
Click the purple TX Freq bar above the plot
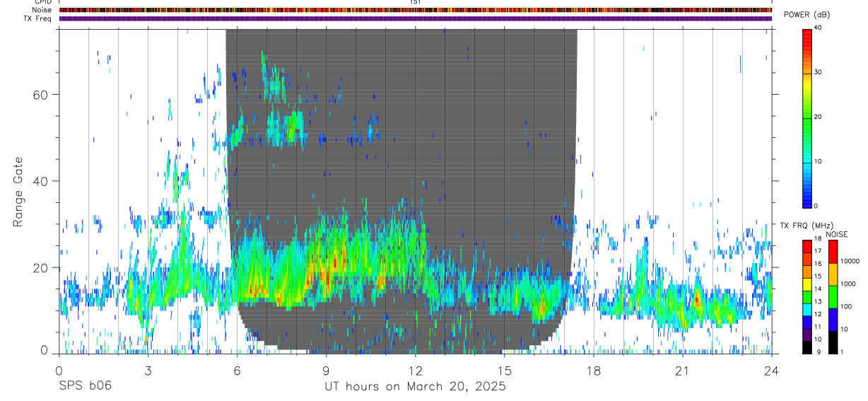click(416, 18)
